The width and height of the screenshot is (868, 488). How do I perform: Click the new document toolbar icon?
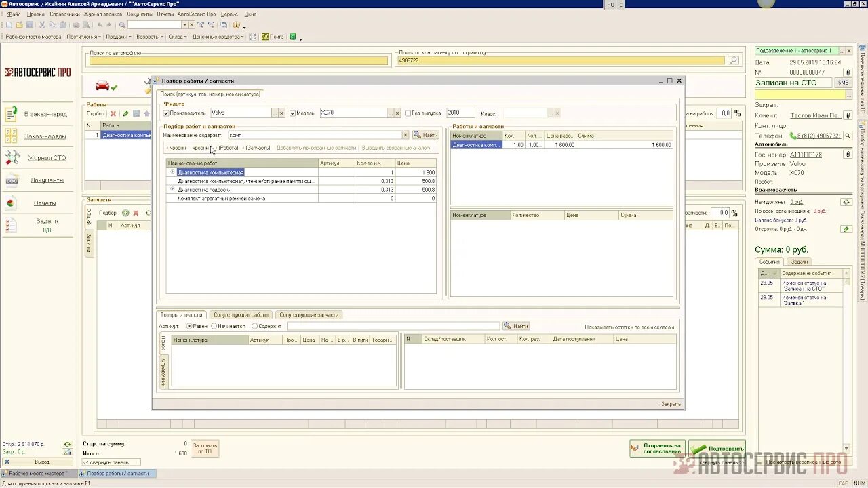pyautogui.click(x=9, y=25)
